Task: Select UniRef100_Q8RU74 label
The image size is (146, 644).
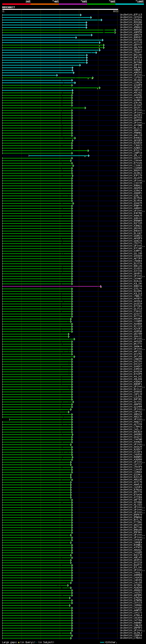Action: click(131, 35)
